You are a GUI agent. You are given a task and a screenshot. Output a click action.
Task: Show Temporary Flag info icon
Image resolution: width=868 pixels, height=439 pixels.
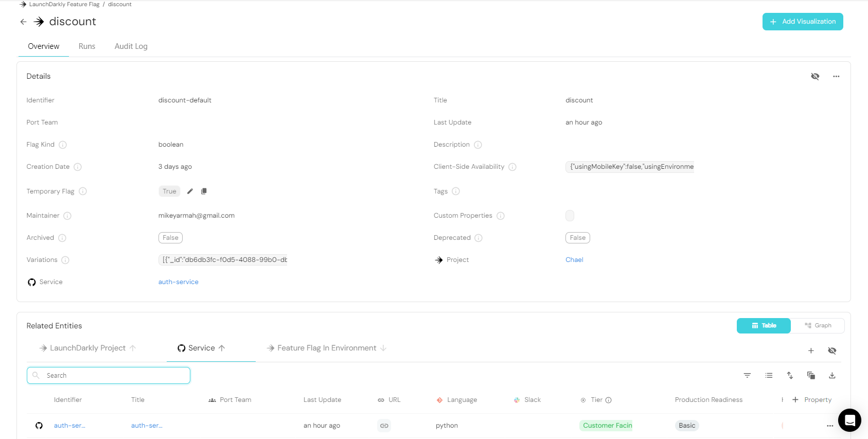[x=83, y=191]
